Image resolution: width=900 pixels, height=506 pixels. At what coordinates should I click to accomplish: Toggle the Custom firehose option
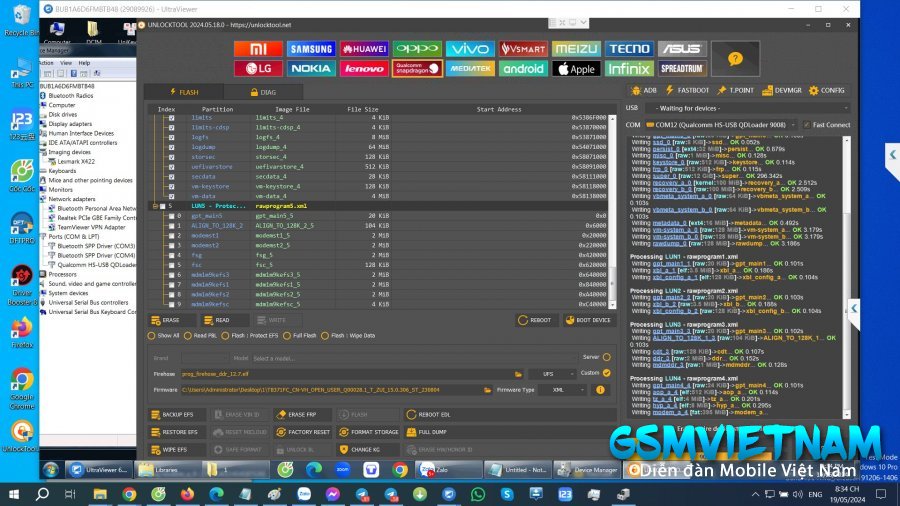click(607, 373)
